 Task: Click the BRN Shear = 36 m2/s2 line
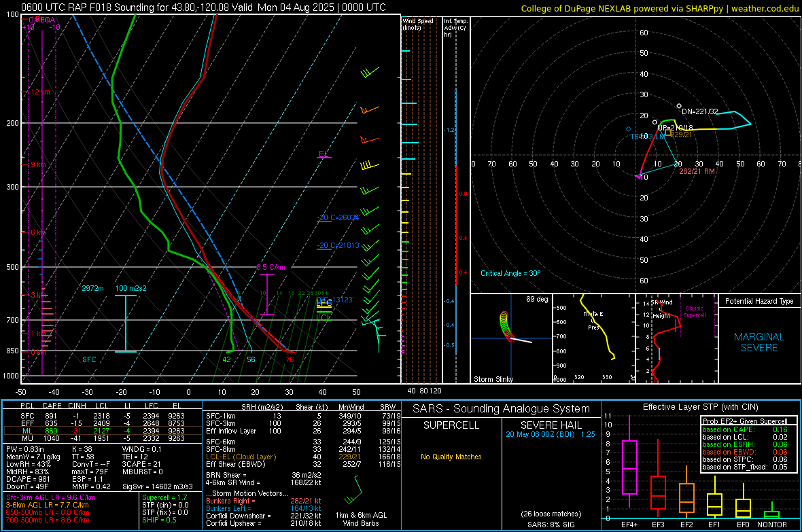coord(264,475)
